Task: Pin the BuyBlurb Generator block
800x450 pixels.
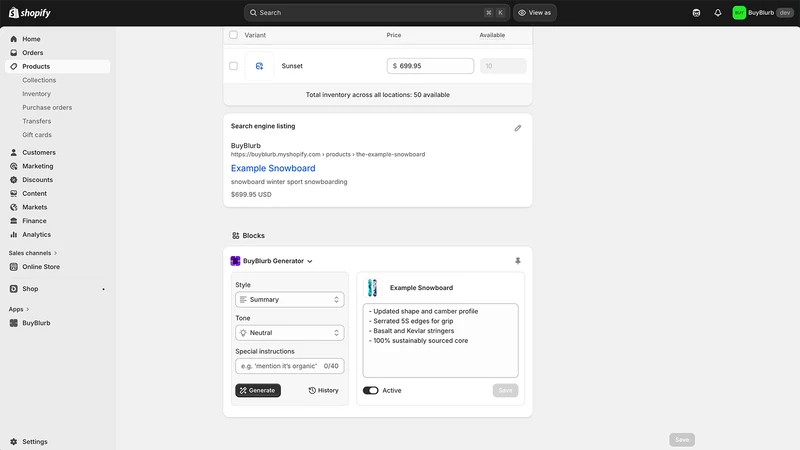Action: coord(517,261)
